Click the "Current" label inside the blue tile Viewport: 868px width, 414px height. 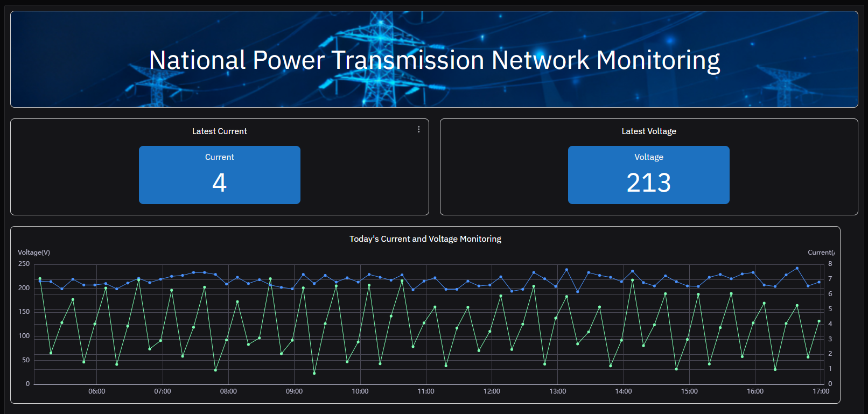[219, 157]
